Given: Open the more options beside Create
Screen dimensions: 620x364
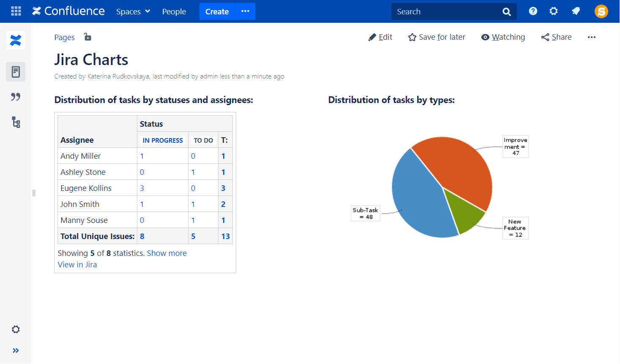Looking at the screenshot, I should tap(245, 11).
